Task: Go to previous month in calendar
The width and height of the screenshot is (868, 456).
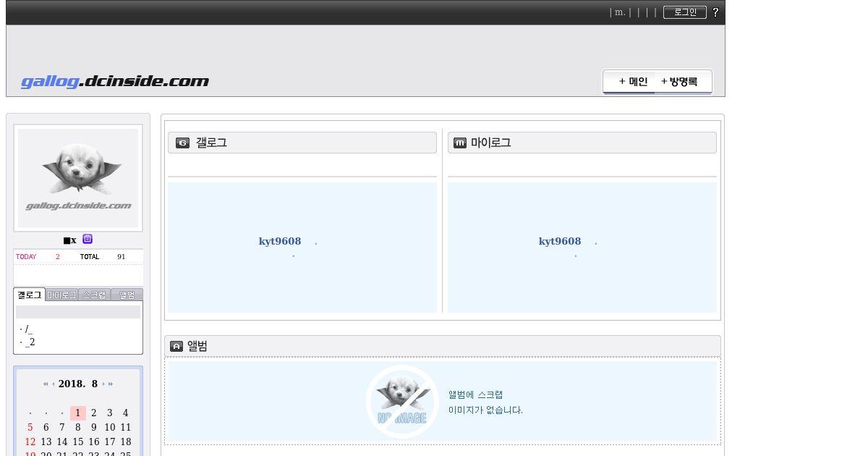Action: [x=54, y=384]
